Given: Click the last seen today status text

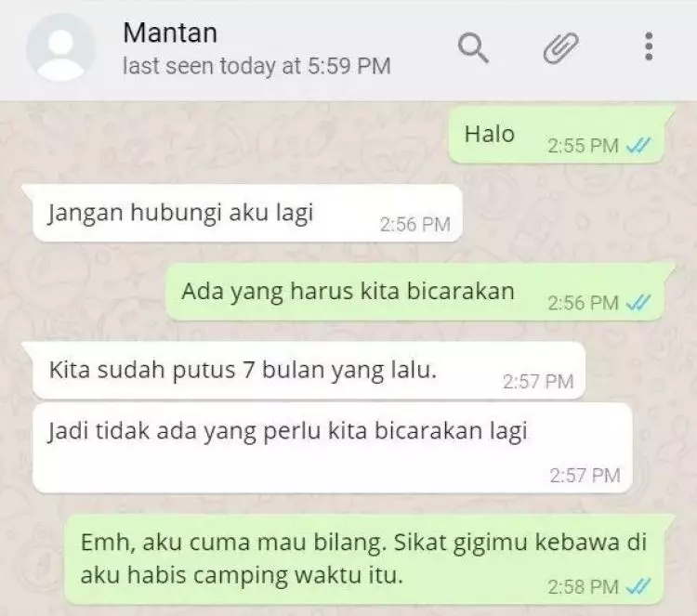Looking at the screenshot, I should [x=256, y=66].
